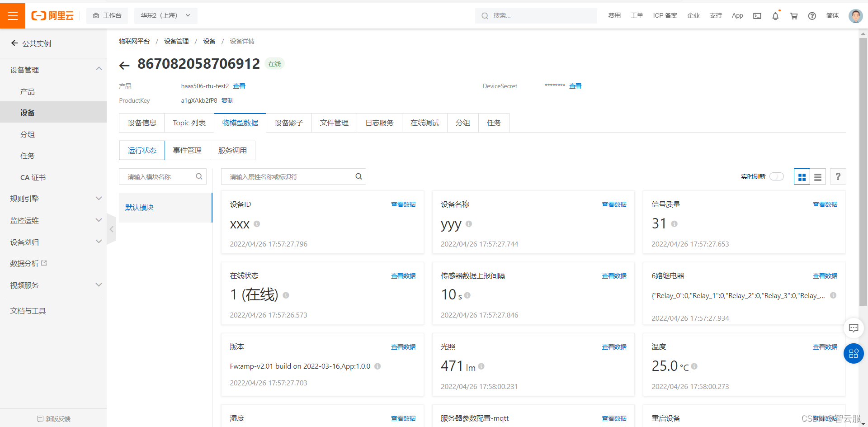Screen dimensions: 868x427
Task: Click the help question mark in top bar
Action: click(x=812, y=15)
